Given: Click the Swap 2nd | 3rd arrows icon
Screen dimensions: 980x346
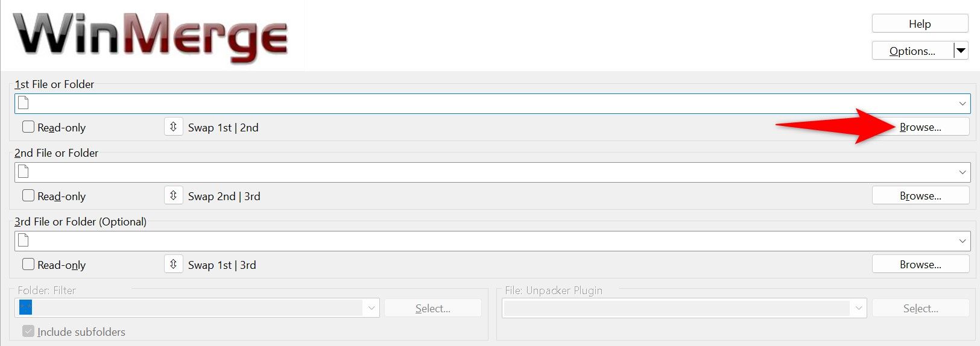Looking at the screenshot, I should [173, 196].
